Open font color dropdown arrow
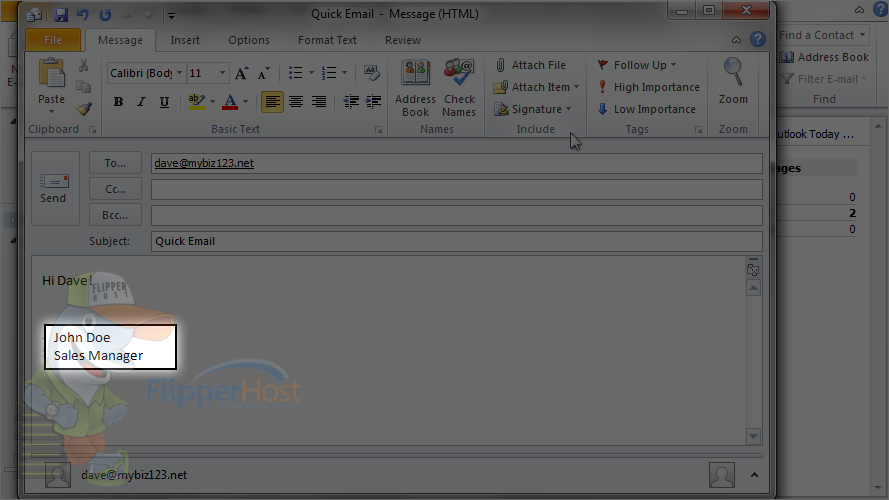This screenshot has width=889, height=500. (x=245, y=102)
